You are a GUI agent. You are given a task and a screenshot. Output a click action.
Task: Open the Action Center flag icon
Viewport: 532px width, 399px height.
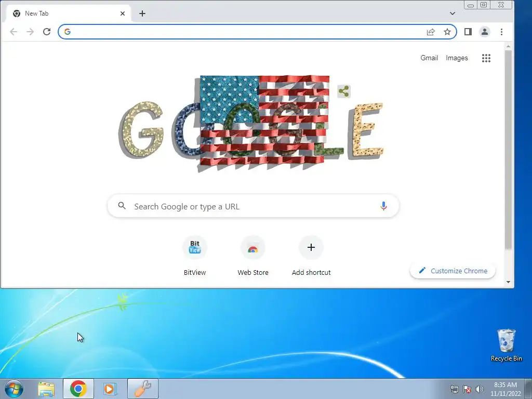[467, 389]
